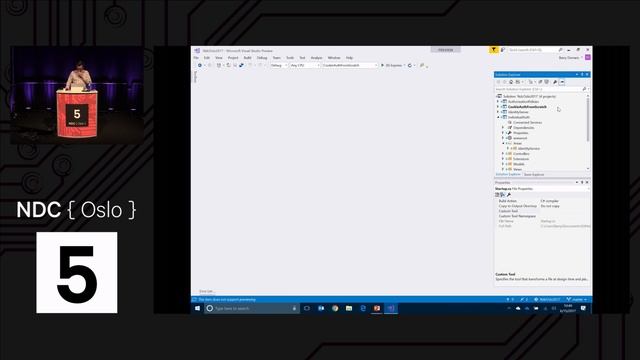Expand the Controllers folder
The height and width of the screenshot is (360, 640).
[503, 154]
